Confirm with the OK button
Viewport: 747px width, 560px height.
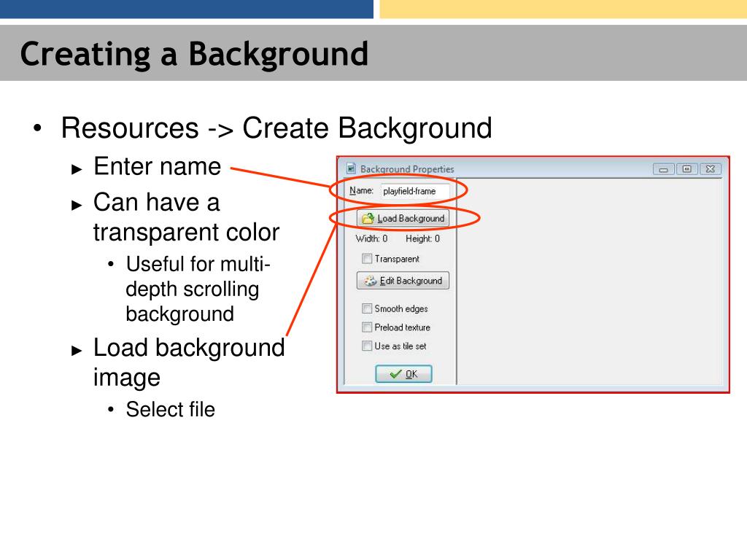[x=403, y=374]
